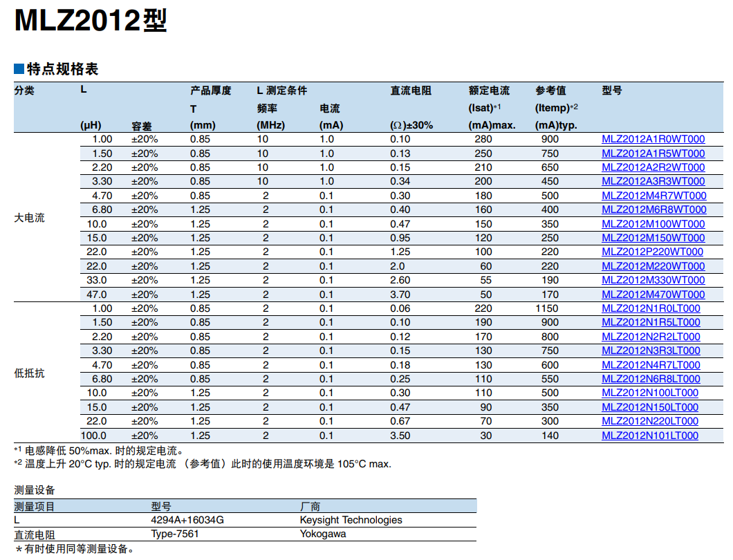This screenshot has height=560, width=733.
Task: Click the *2 温度上升 footnote
Action: [203, 464]
